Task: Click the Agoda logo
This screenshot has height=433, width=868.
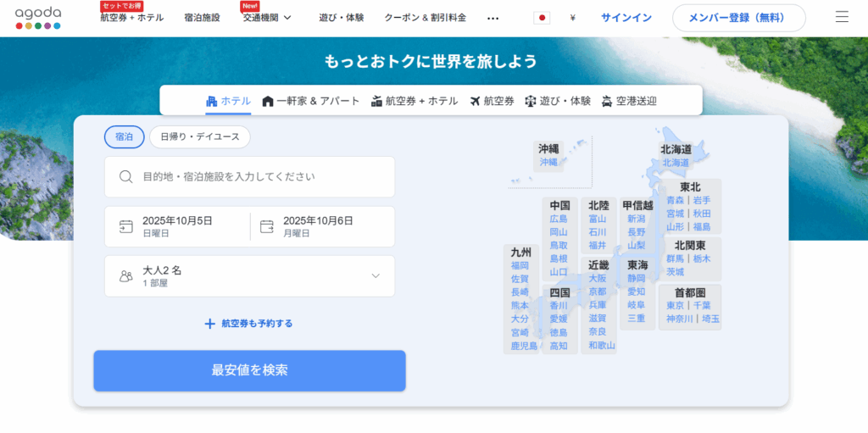Action: click(38, 17)
